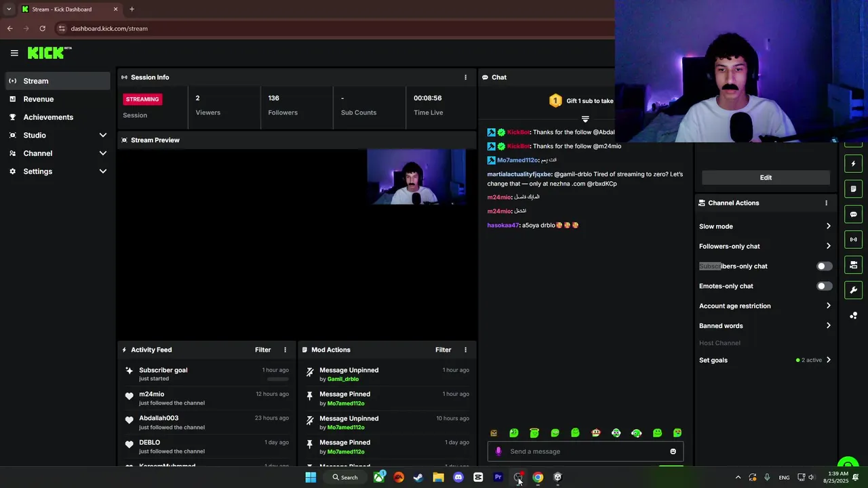Click the purple microphone icon in chat box
The width and height of the screenshot is (868, 488).
498,451
